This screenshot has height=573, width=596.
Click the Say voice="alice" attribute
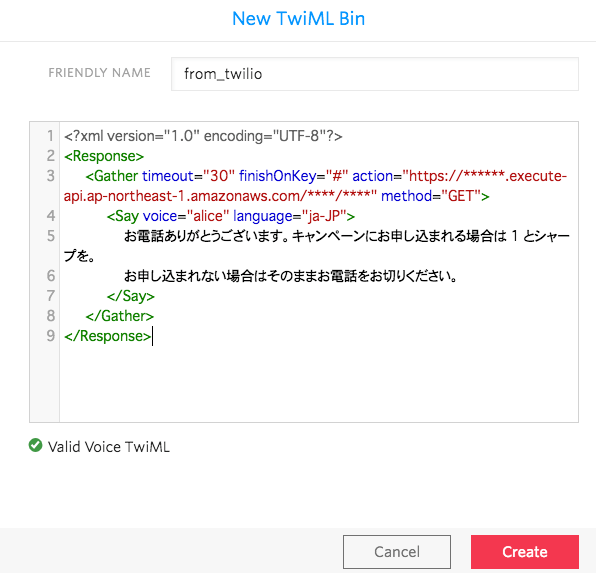click(x=186, y=216)
